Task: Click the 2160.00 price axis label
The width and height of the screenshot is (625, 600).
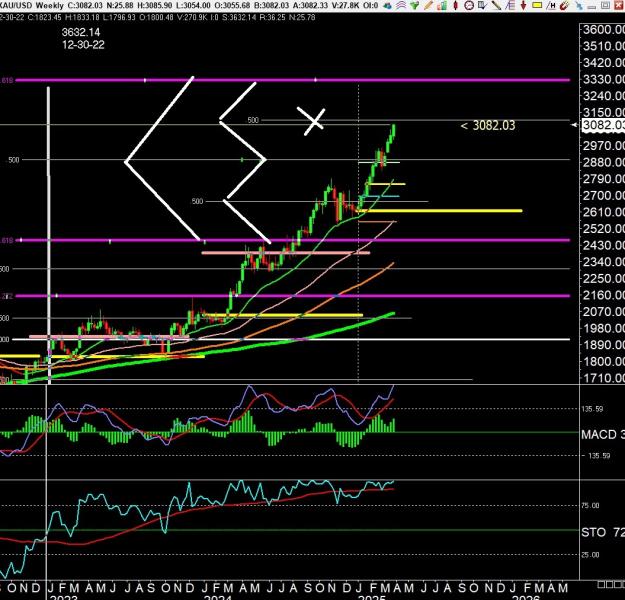Action: pyautogui.click(x=603, y=295)
